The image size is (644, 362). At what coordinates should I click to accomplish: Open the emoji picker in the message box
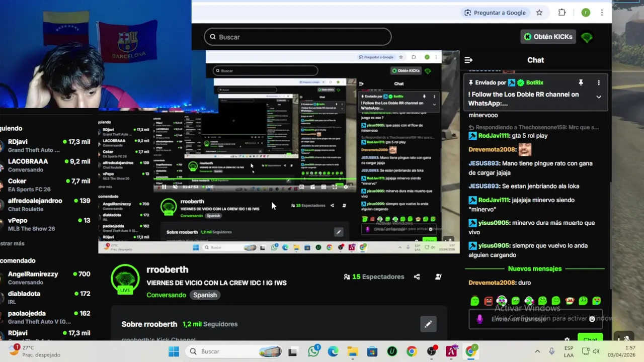[592, 319]
